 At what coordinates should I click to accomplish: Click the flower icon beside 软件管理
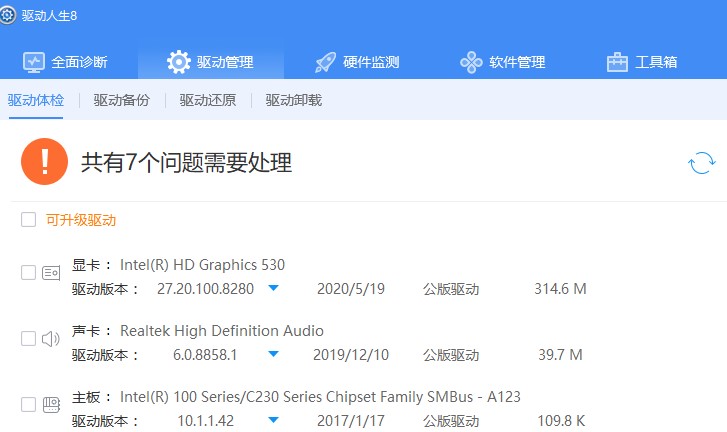click(471, 62)
